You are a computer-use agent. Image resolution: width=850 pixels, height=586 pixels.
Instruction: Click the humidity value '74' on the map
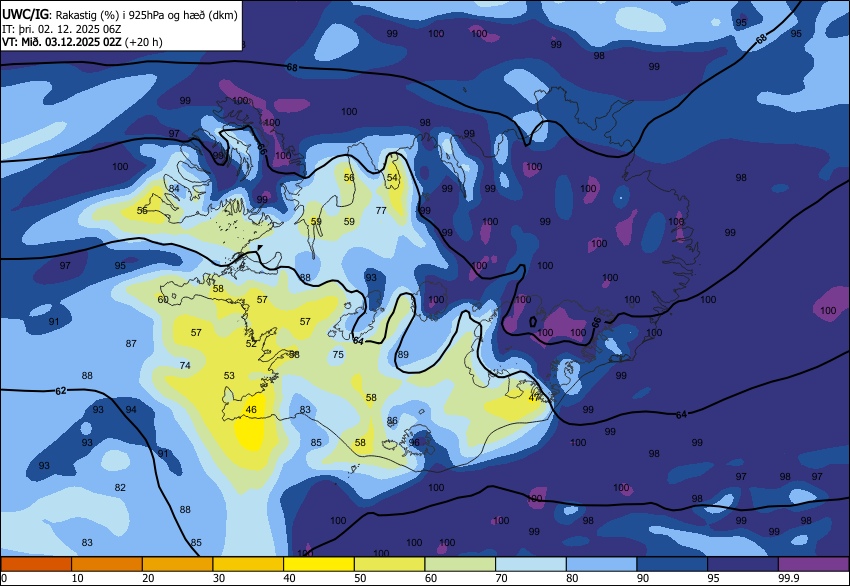[x=185, y=365]
